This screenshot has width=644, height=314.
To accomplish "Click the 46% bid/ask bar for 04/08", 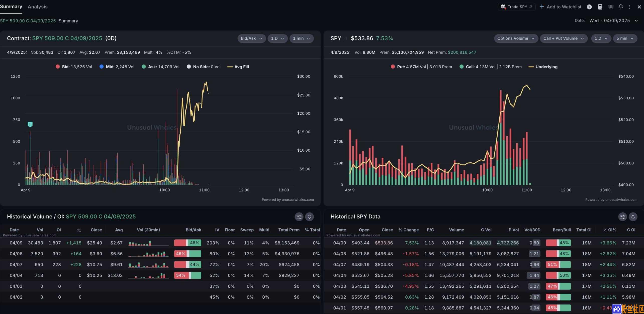I will [x=188, y=254].
